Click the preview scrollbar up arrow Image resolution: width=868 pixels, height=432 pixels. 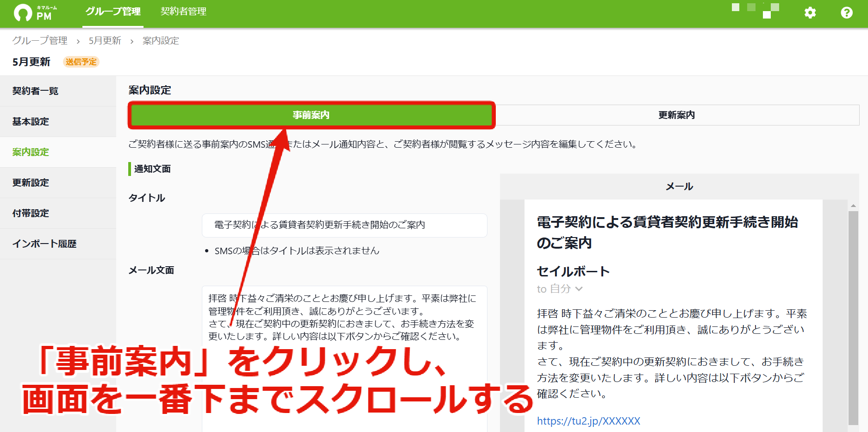(x=853, y=205)
